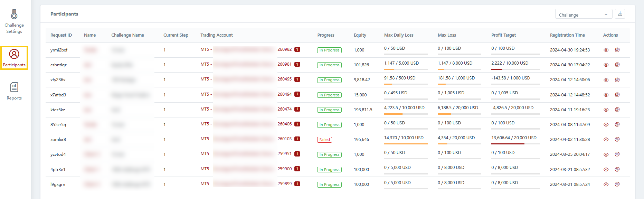
Task: Click the red badge next to account 260495
Action: click(x=297, y=79)
